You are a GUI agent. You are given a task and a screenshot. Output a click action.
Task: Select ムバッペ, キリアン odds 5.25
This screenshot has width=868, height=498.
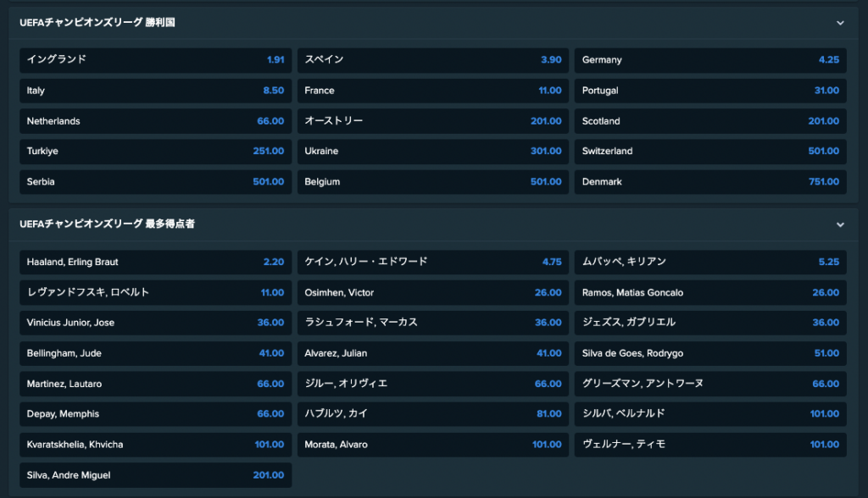click(x=710, y=262)
